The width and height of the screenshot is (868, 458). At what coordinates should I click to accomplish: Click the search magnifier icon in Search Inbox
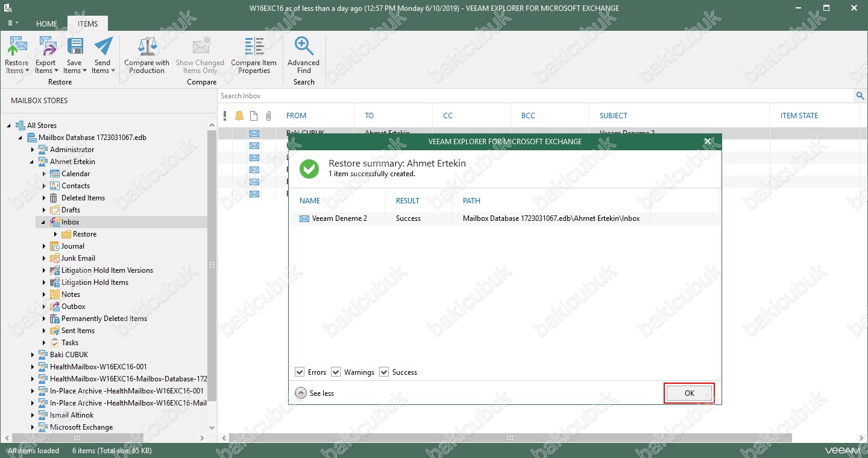click(860, 96)
